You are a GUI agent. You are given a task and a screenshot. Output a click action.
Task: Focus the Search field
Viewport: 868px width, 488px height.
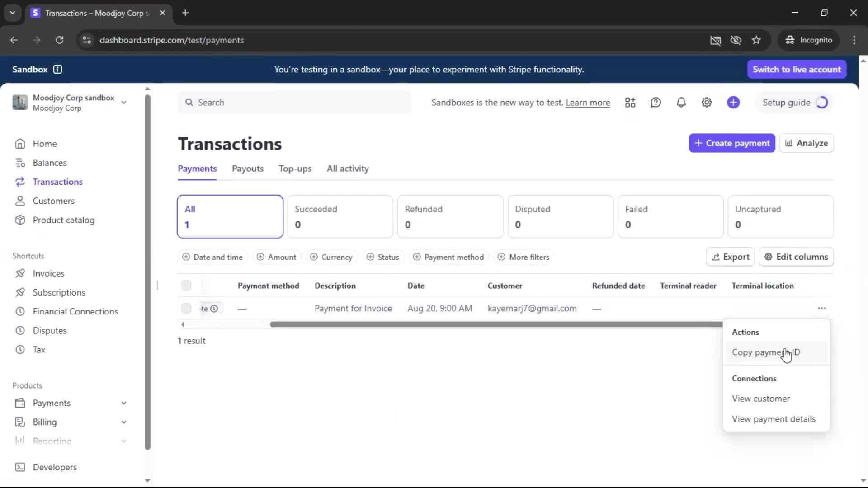click(294, 103)
